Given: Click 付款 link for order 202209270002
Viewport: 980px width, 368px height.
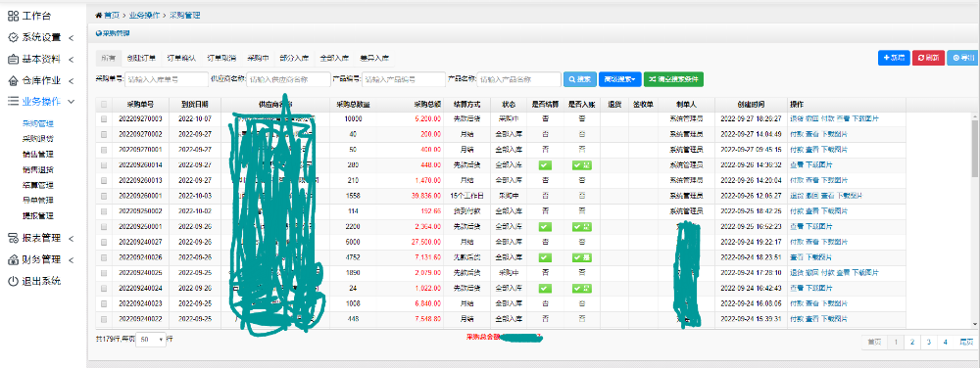Looking at the screenshot, I should (796, 134).
